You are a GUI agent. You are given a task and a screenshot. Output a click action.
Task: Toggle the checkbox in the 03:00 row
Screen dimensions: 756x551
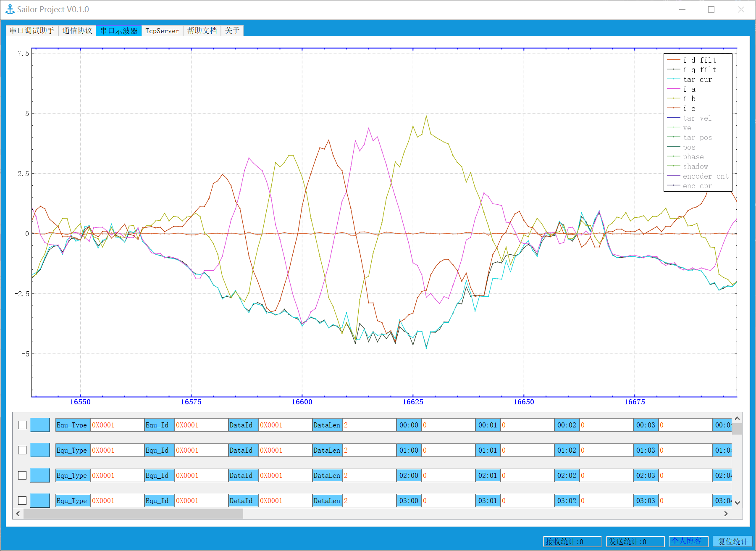(22, 501)
